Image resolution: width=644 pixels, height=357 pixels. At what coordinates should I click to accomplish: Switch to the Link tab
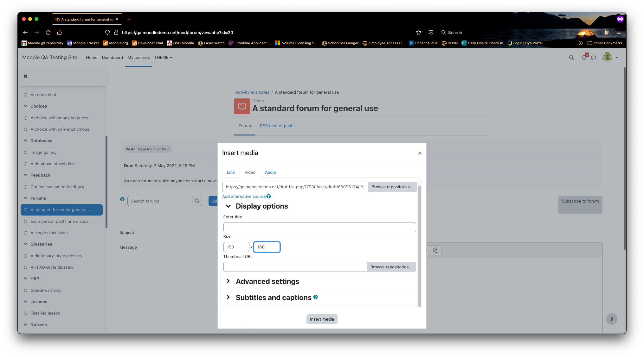click(x=231, y=172)
